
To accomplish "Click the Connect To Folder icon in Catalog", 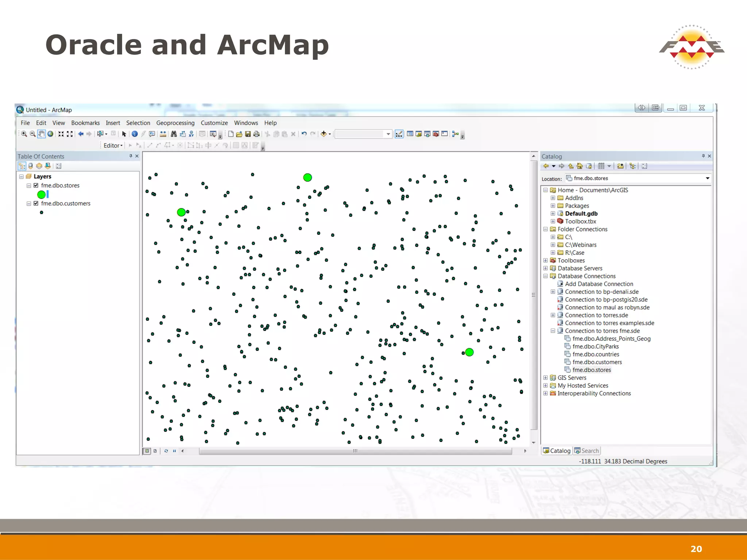I will (620, 166).
